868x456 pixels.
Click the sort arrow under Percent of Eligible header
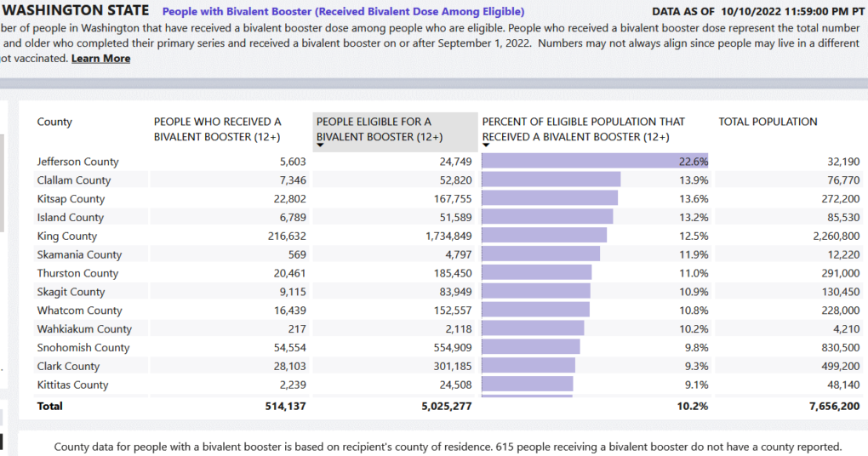[487, 145]
